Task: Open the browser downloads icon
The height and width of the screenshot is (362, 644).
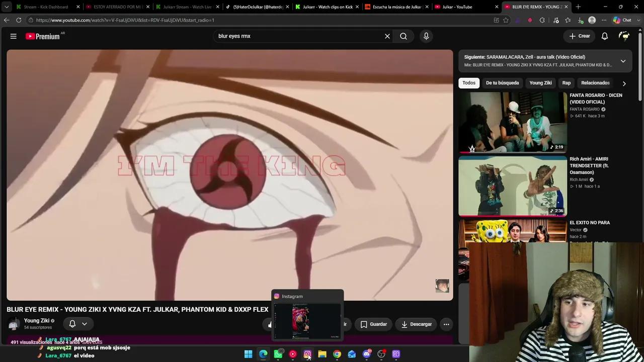Action: (580, 20)
